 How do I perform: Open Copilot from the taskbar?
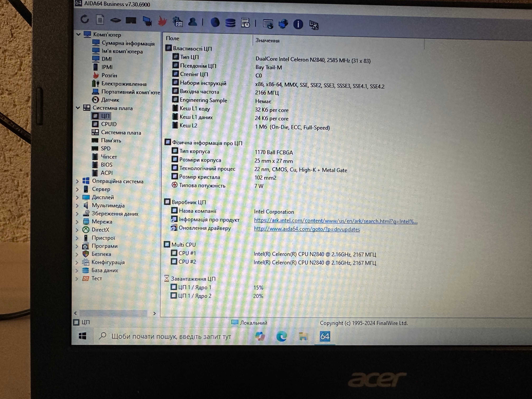(260, 336)
